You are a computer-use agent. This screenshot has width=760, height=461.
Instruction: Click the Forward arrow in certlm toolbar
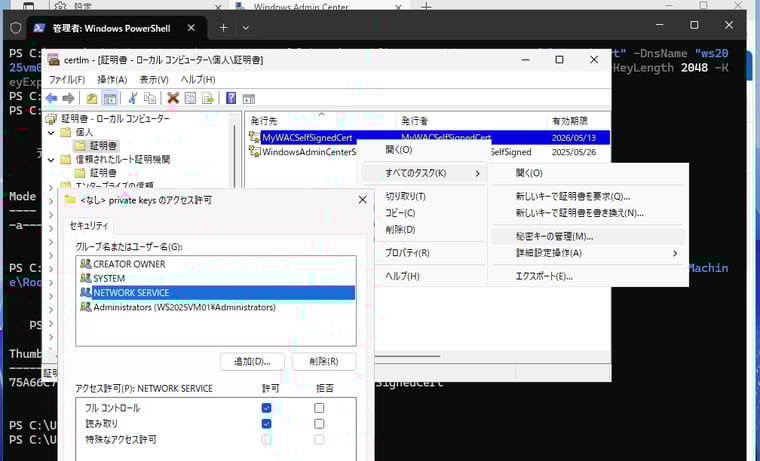coord(68,98)
